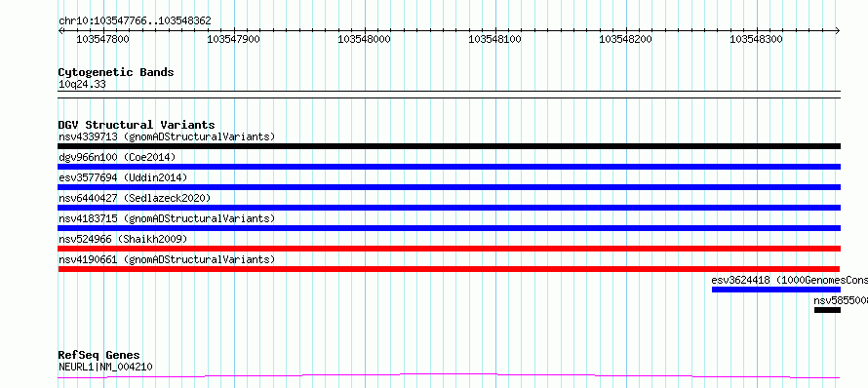Open the NEURL1|NM_004210 gene label

click(x=105, y=367)
